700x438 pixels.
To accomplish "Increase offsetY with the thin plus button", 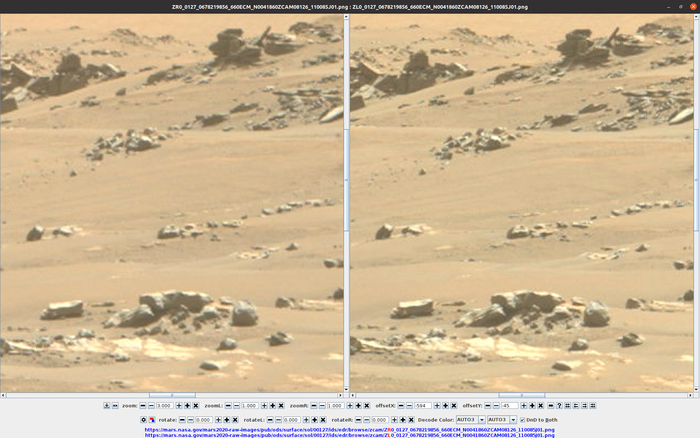I will pos(524,405).
